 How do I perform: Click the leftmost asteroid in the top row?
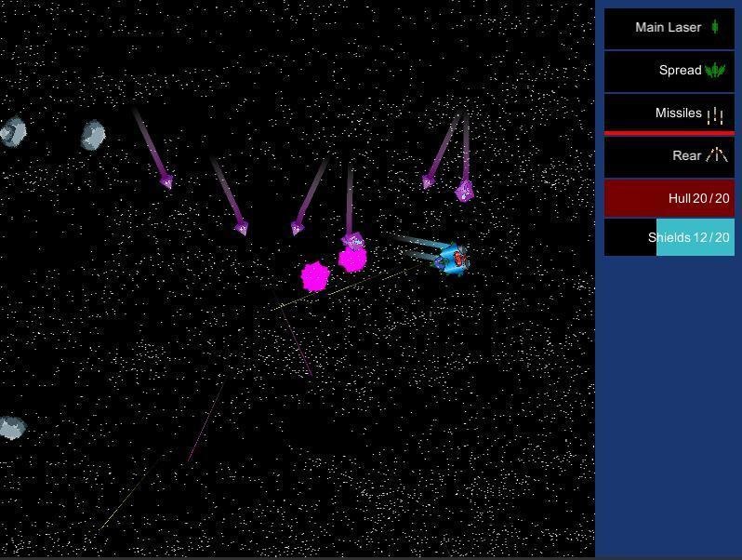pyautogui.click(x=12, y=132)
